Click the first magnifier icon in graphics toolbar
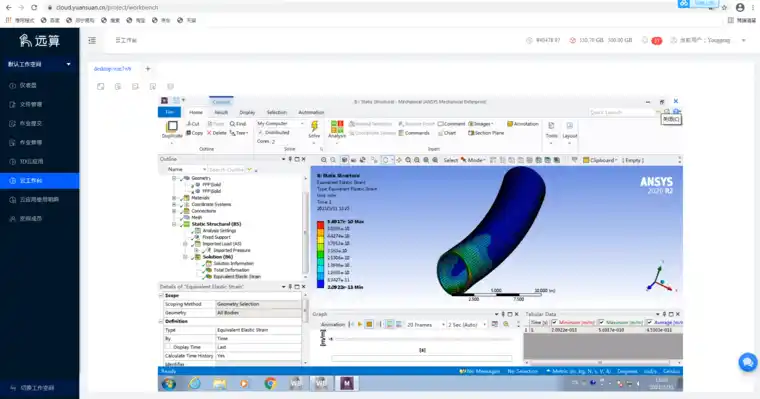This screenshot has width=760, height=399. 324,160
